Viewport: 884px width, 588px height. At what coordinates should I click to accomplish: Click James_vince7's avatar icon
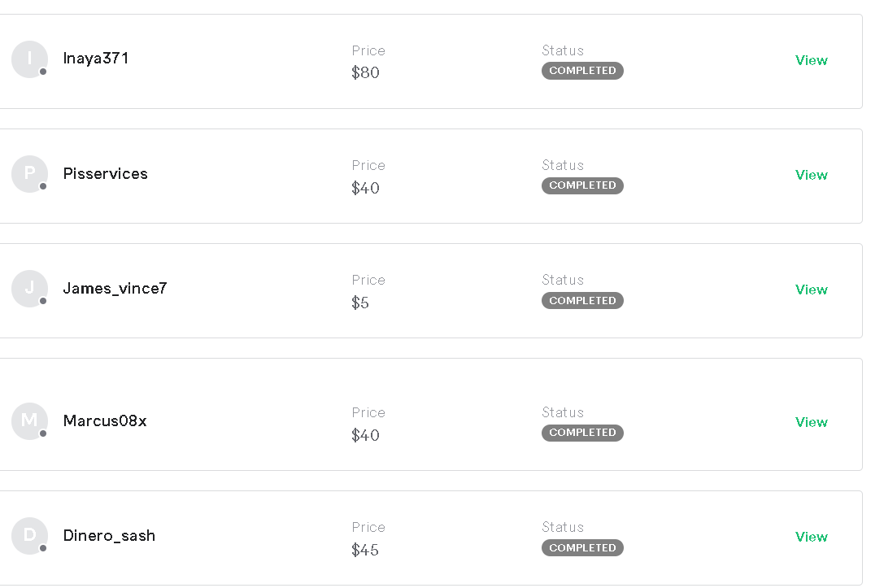tap(29, 289)
